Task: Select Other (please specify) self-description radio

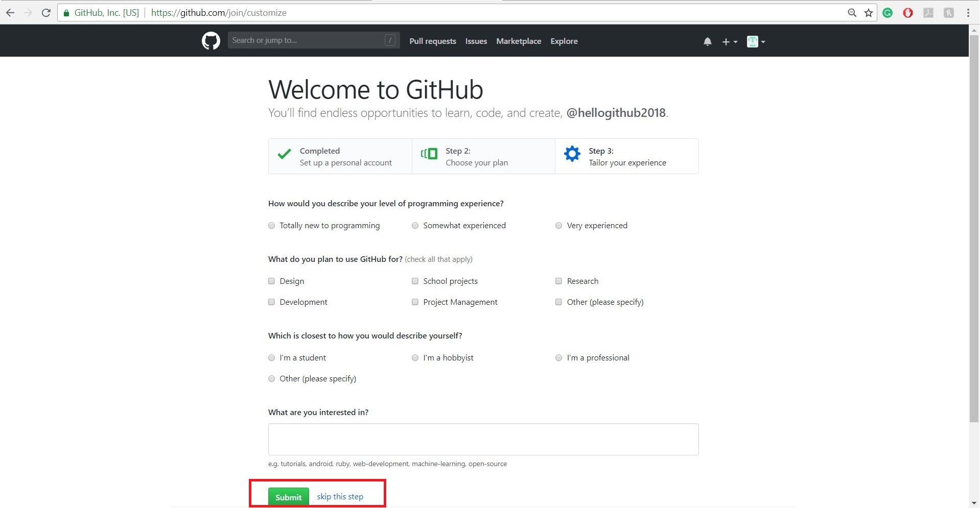Action: tap(271, 379)
